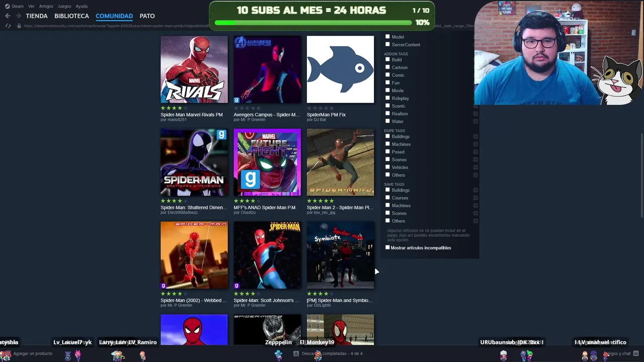
Task: Open Spider-Man Marvel Rivals PM title link
Action: 192,115
